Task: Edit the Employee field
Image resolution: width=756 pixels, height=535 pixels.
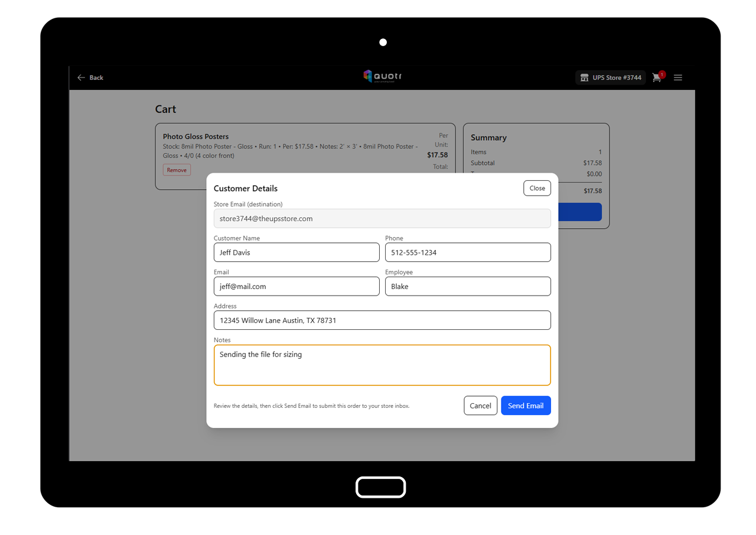Action: tap(467, 287)
